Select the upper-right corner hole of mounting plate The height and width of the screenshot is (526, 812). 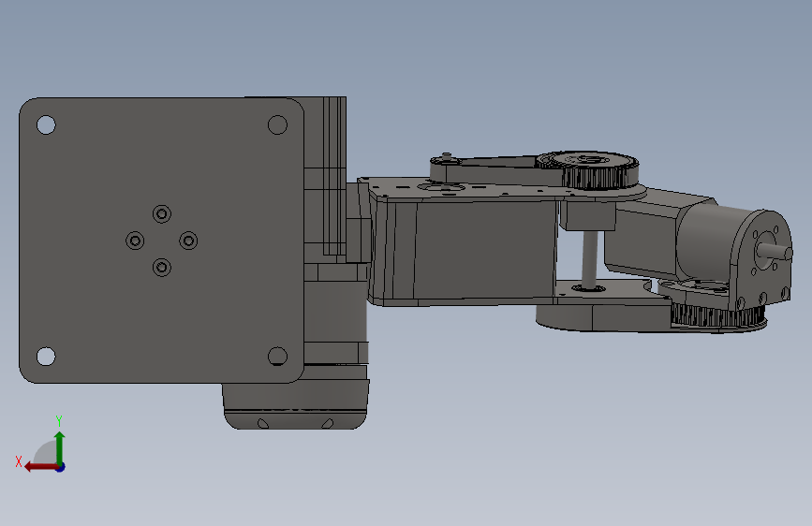277,124
